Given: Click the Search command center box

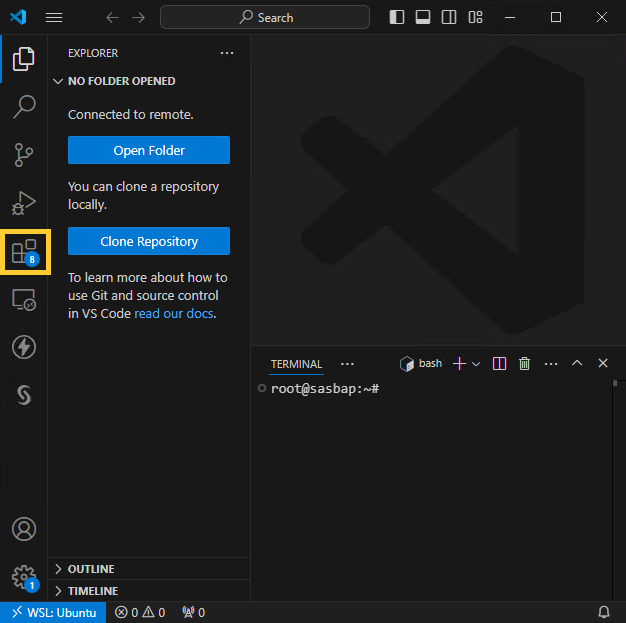Looking at the screenshot, I should pyautogui.click(x=265, y=17).
